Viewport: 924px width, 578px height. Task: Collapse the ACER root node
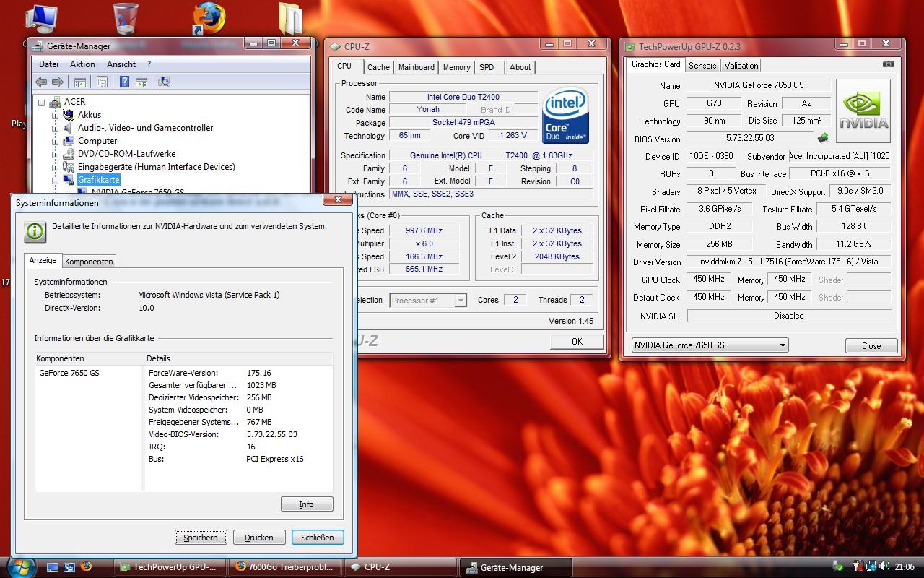click(42, 102)
